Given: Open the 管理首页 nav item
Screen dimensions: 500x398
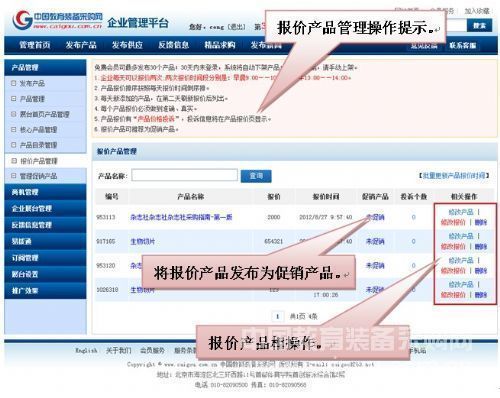Looking at the screenshot, I should click(34, 45).
